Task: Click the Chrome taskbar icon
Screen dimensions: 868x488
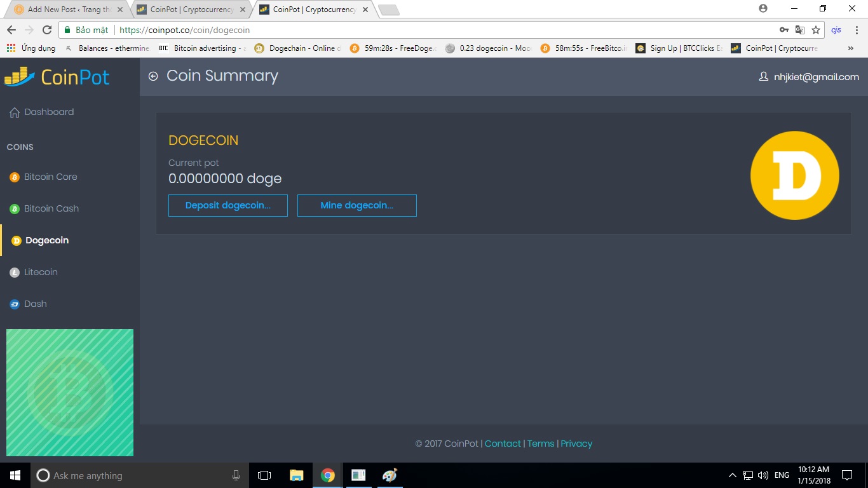Action: click(x=328, y=475)
